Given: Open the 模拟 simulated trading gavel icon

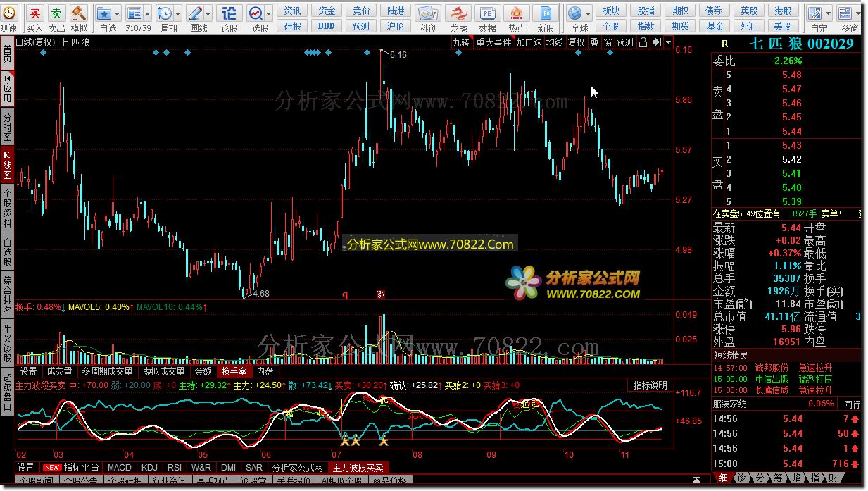Looking at the screenshot, I should pos(79,13).
